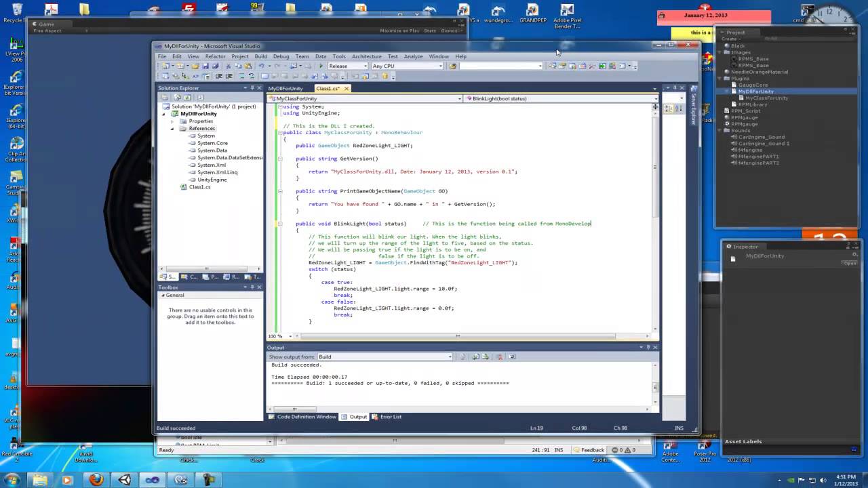
Task: Collapse the References node in Solution Explorer
Action: 172,128
